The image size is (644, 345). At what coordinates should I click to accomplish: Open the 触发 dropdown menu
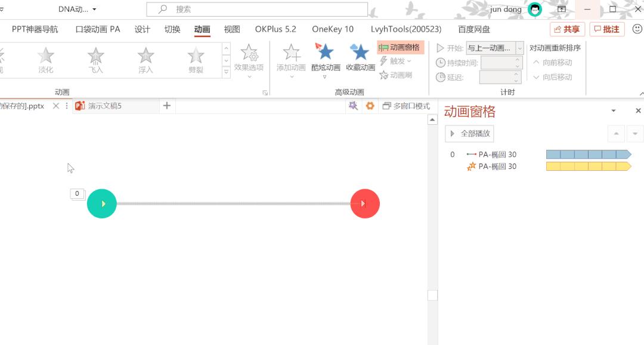pyautogui.click(x=395, y=61)
